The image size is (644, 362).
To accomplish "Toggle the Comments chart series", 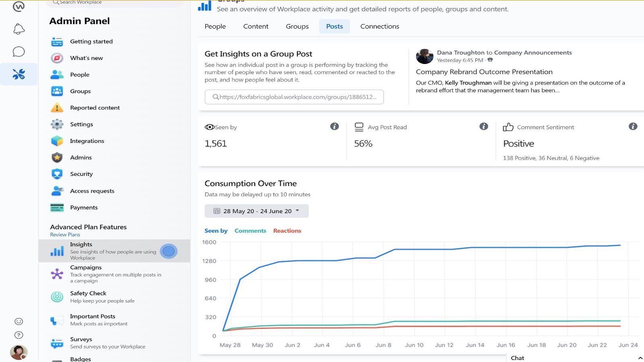I will [250, 230].
